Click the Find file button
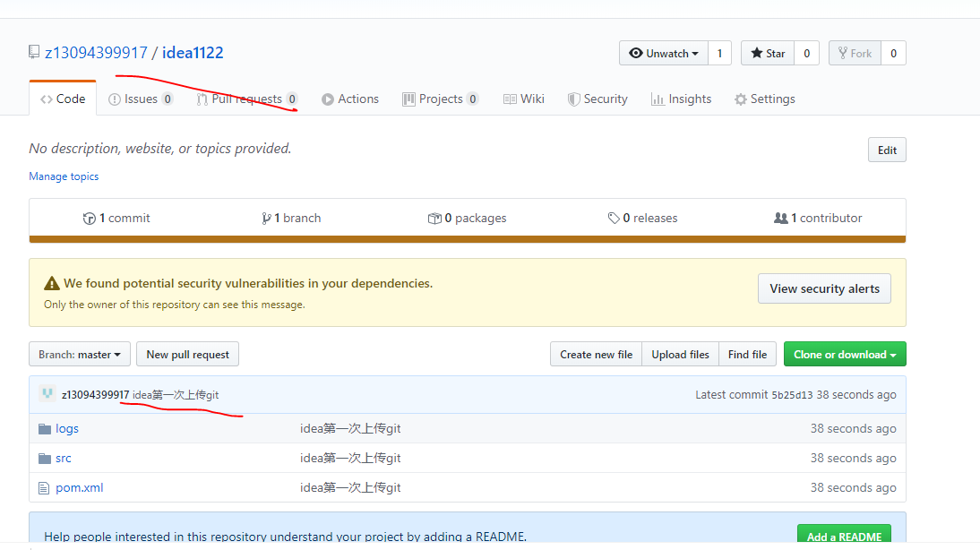Viewport: 980px width, 550px height. click(x=747, y=355)
